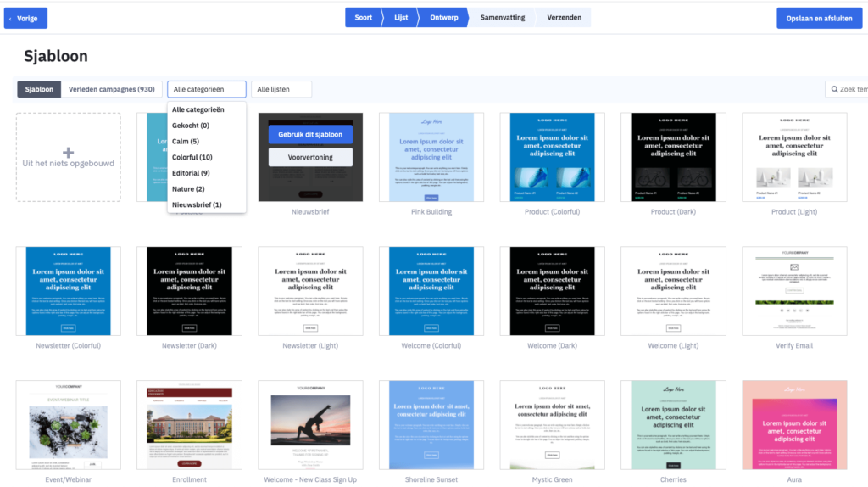Click Gebruik dit sjabloon button
Viewport: 868px width, 487px height.
[x=310, y=134]
